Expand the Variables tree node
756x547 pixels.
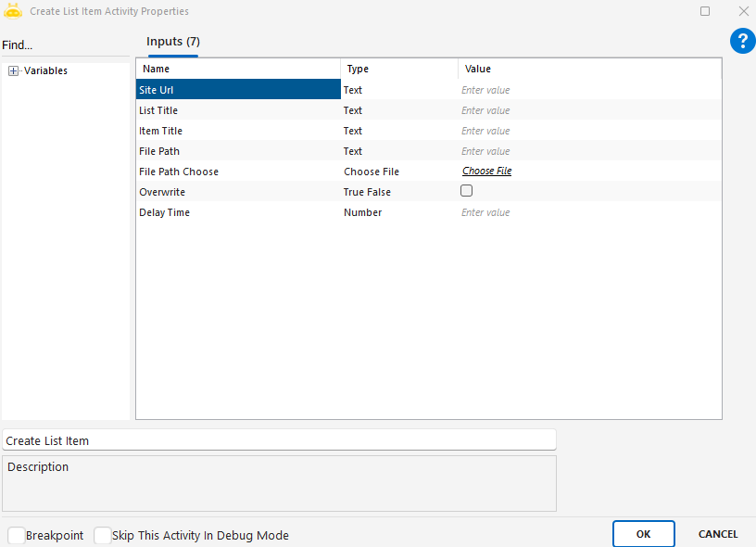pyautogui.click(x=13, y=70)
